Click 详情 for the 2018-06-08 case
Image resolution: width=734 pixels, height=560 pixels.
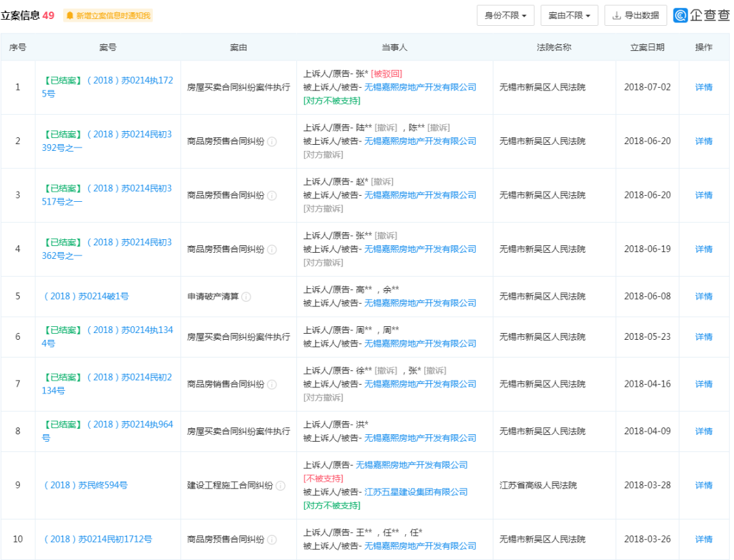click(703, 296)
